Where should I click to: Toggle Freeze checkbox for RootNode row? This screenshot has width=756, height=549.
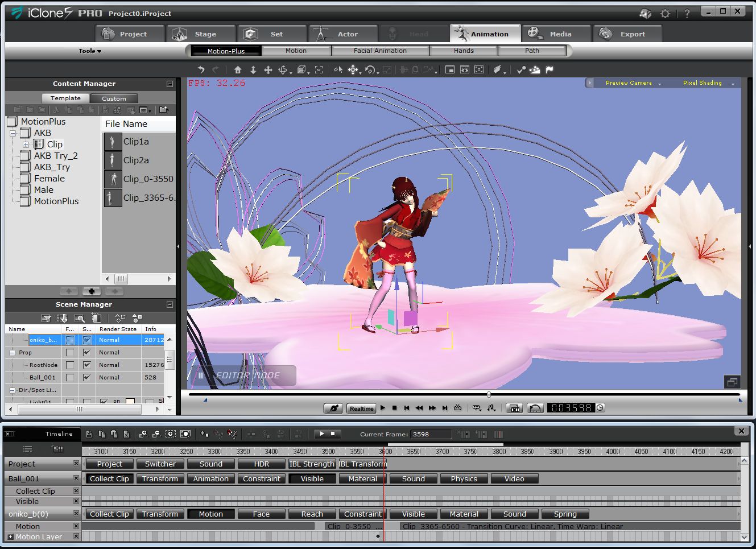[70, 365]
